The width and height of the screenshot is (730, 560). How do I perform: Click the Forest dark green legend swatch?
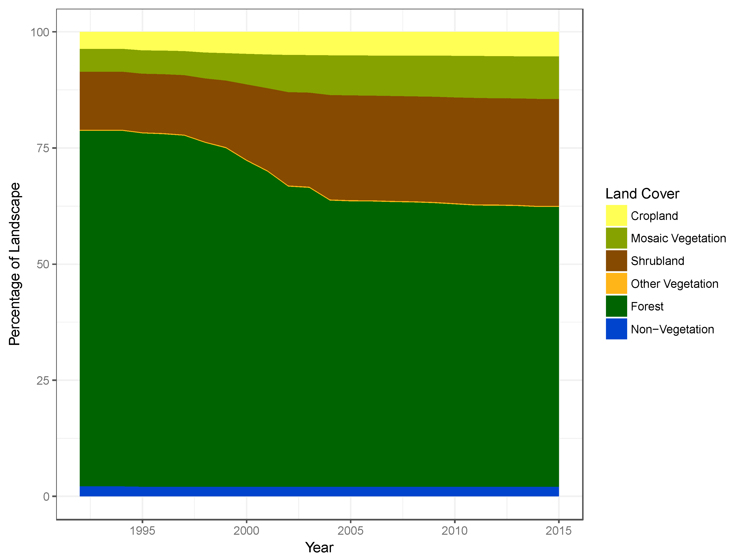[616, 306]
